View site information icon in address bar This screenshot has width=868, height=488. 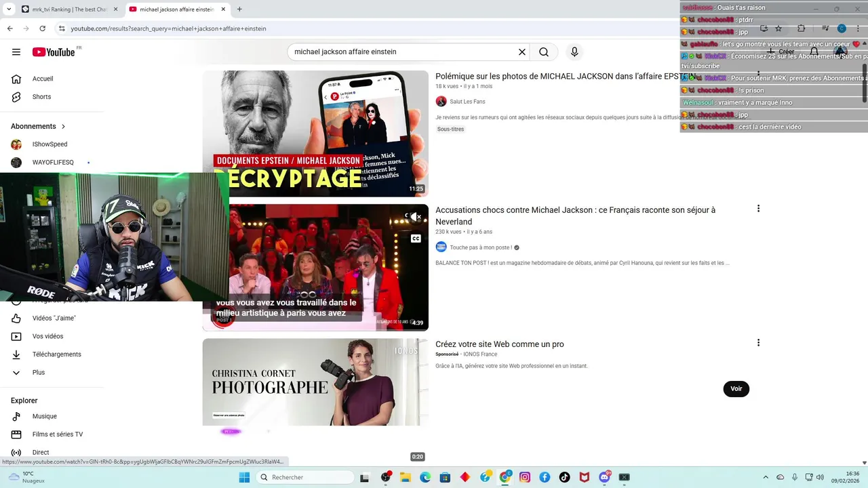(62, 28)
